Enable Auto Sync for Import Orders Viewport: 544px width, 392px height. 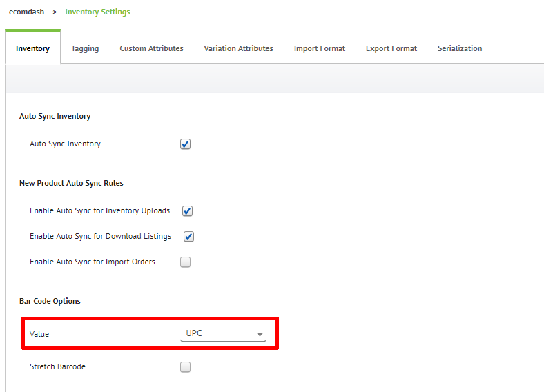[x=185, y=262]
